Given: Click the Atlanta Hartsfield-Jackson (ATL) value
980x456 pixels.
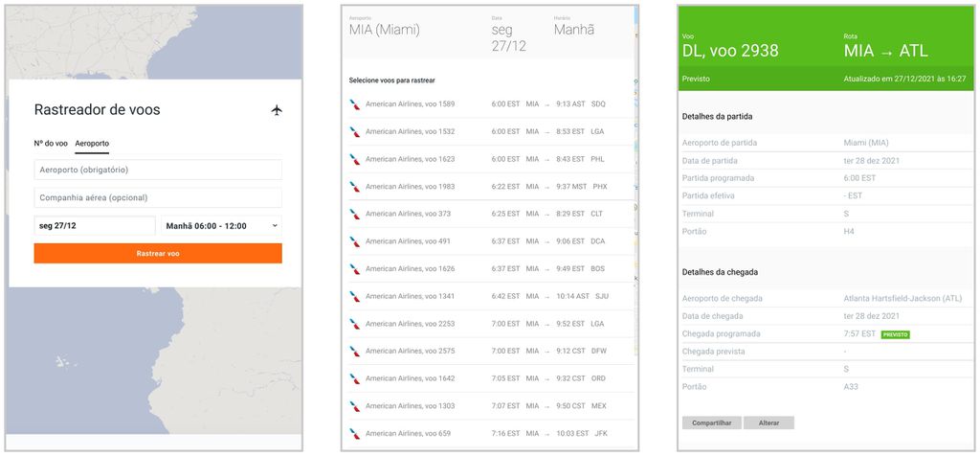Looking at the screenshot, I should [902, 298].
